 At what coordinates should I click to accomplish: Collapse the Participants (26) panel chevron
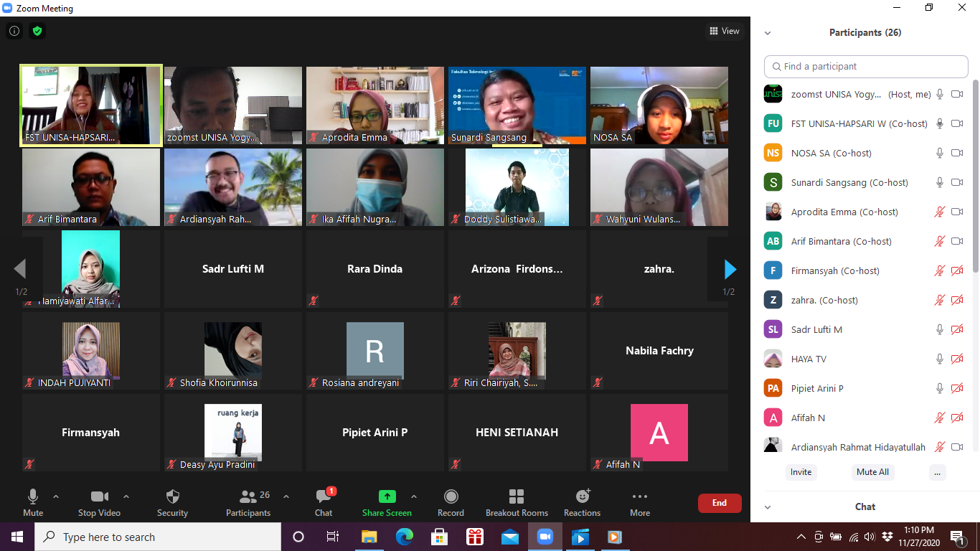tap(768, 33)
